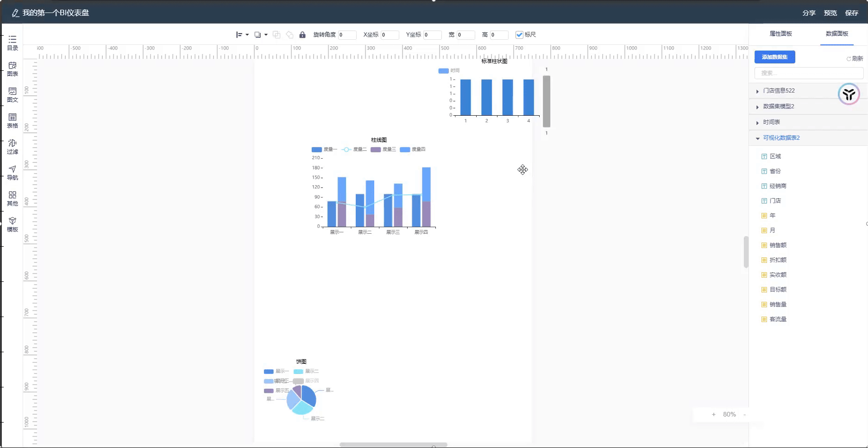
Task: Toggle 展示五 legend in pie chart
Action: click(276, 391)
